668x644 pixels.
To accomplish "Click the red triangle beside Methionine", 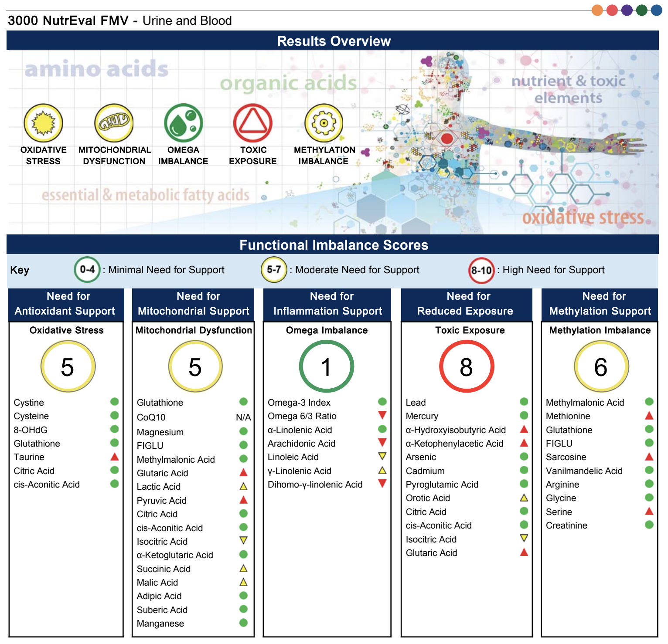I will (649, 415).
